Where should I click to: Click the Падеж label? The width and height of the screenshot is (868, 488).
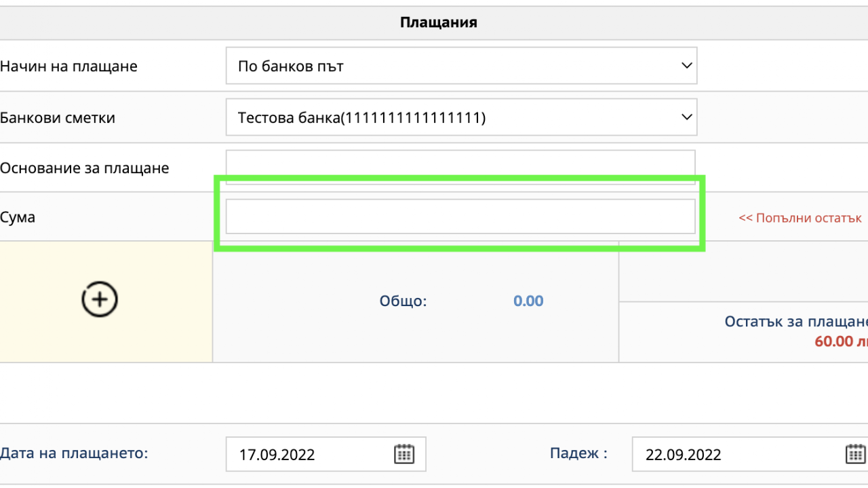coord(578,453)
